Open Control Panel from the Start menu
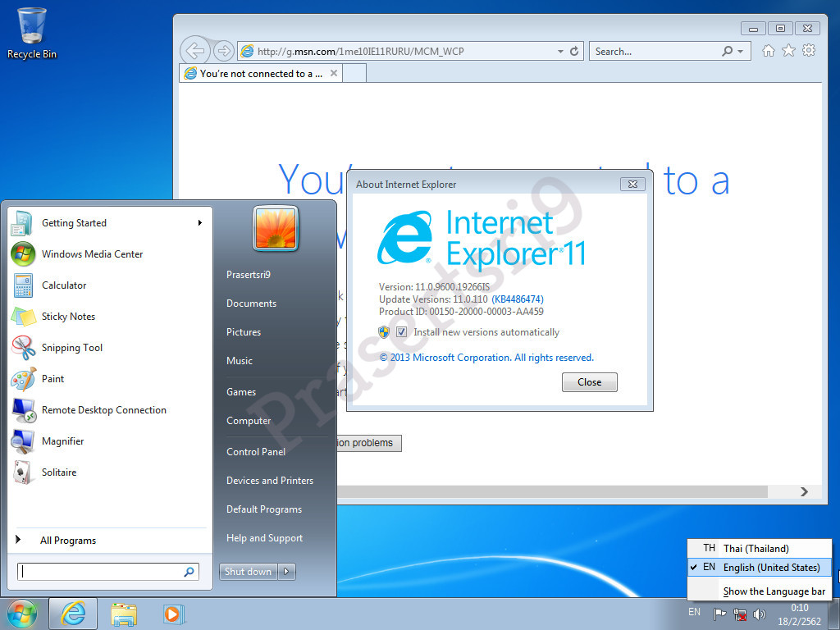 (256, 452)
